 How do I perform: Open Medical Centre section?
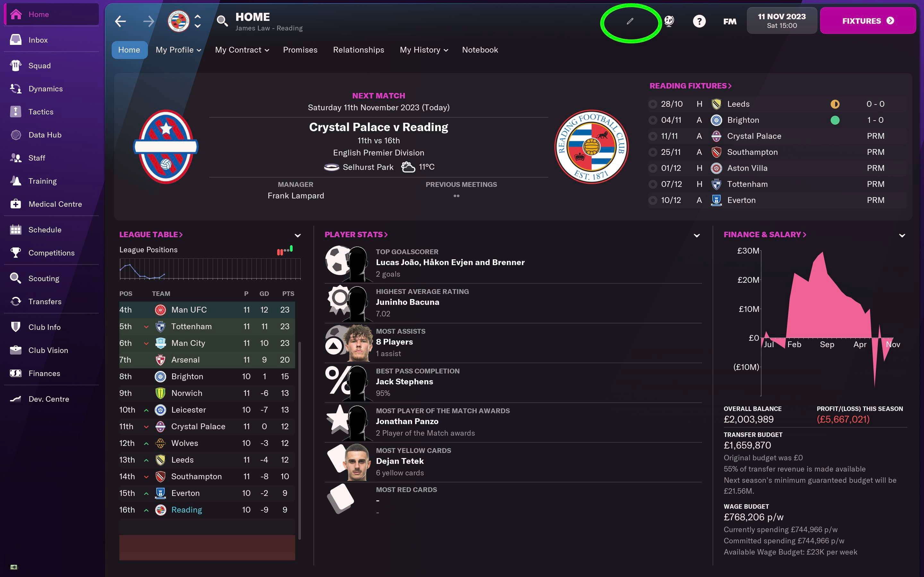(55, 204)
